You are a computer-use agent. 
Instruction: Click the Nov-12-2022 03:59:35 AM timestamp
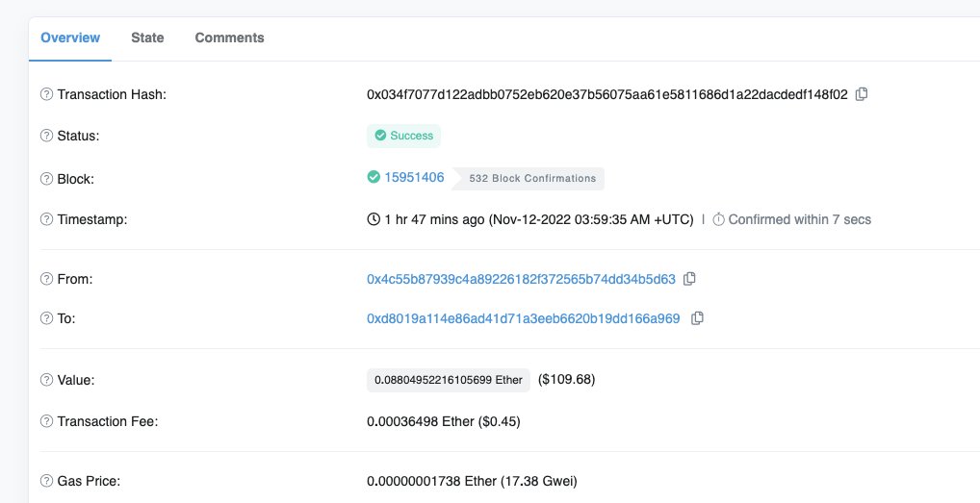591,219
